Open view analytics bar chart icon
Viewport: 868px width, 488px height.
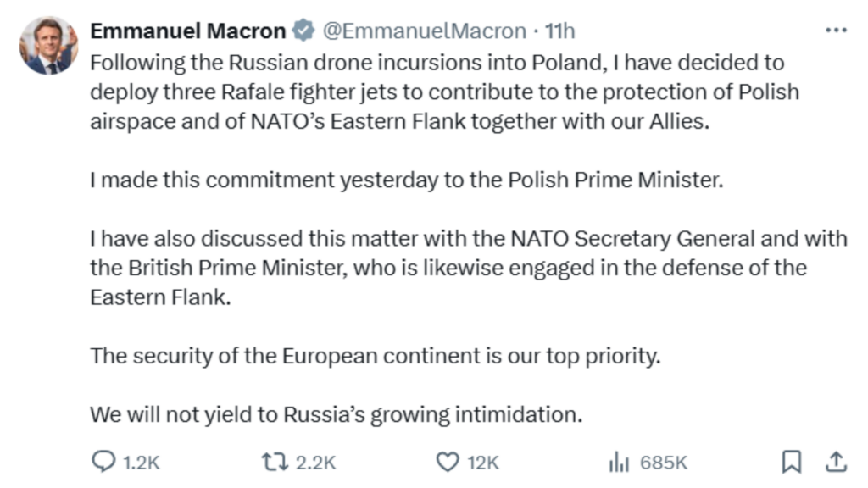pyautogui.click(x=619, y=462)
